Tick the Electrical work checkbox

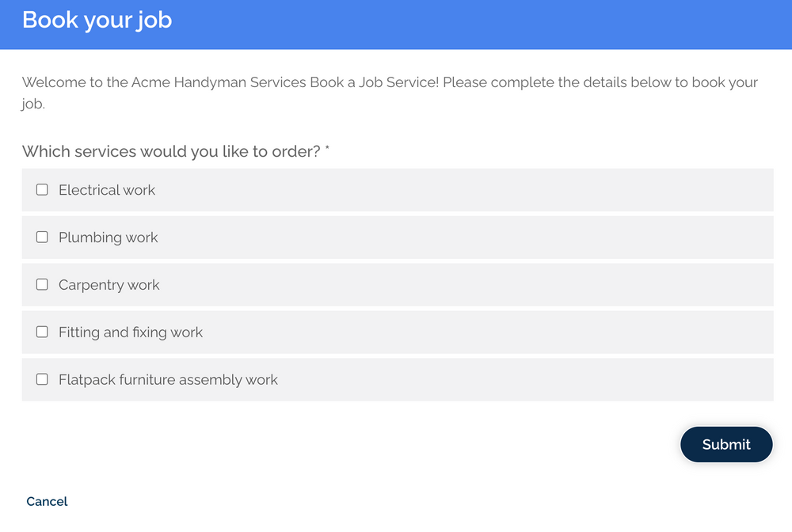tap(42, 190)
